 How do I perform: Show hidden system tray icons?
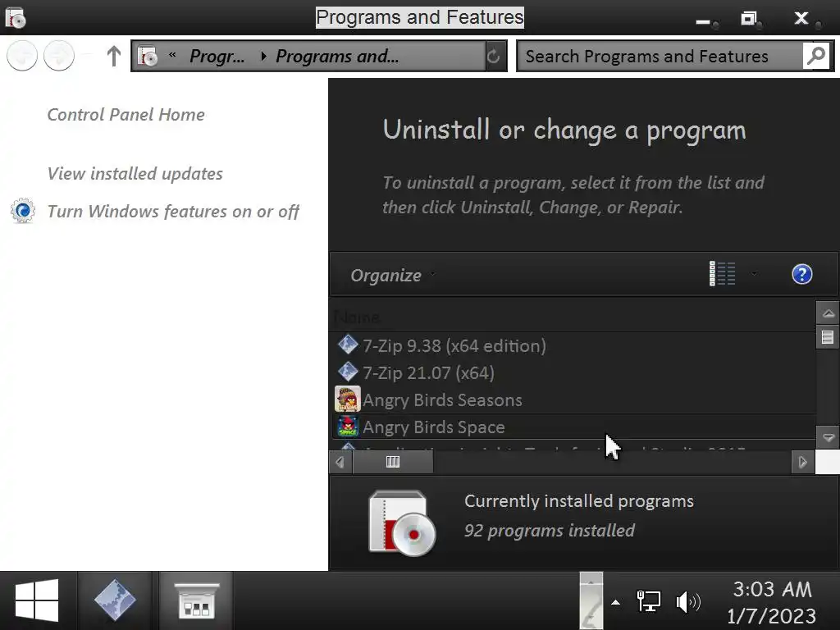(615, 602)
